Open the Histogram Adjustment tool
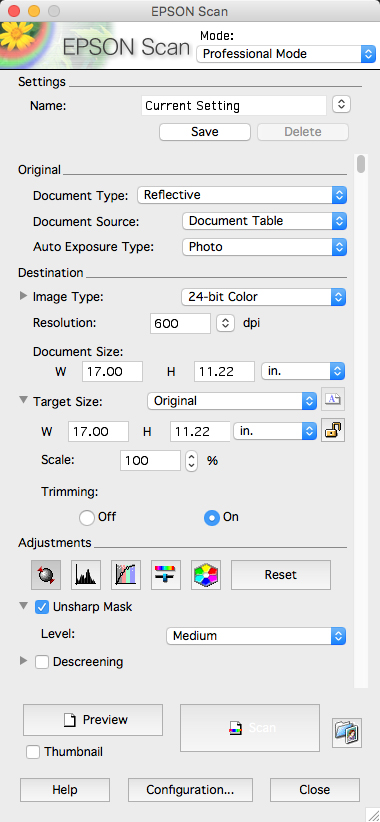380x822 pixels. pyautogui.click(x=86, y=575)
